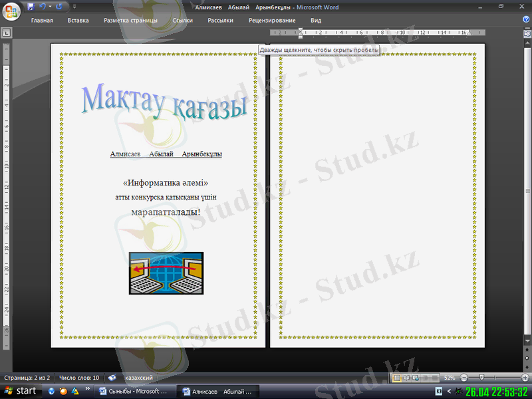532x399 pixels.
Task: Undo the last action
Action: pos(42,7)
